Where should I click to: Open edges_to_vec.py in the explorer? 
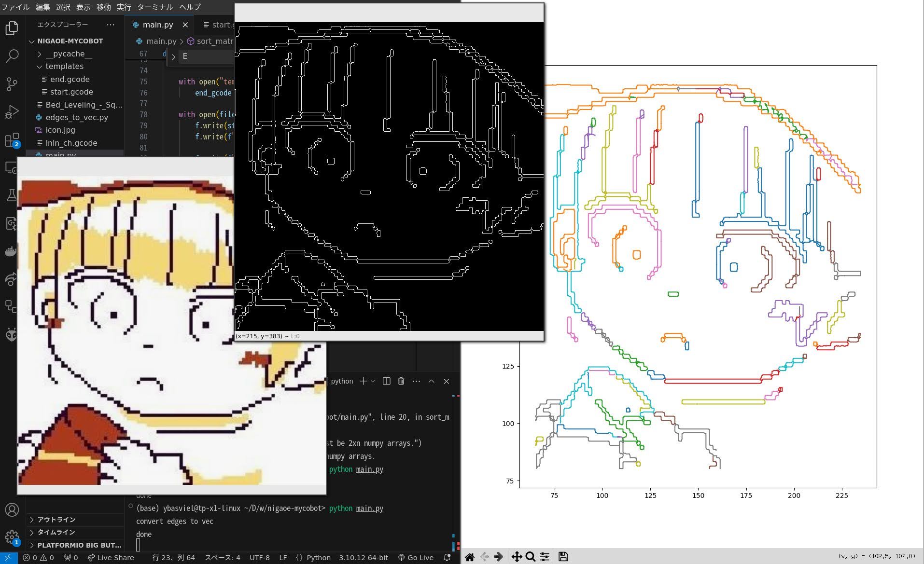[77, 117]
